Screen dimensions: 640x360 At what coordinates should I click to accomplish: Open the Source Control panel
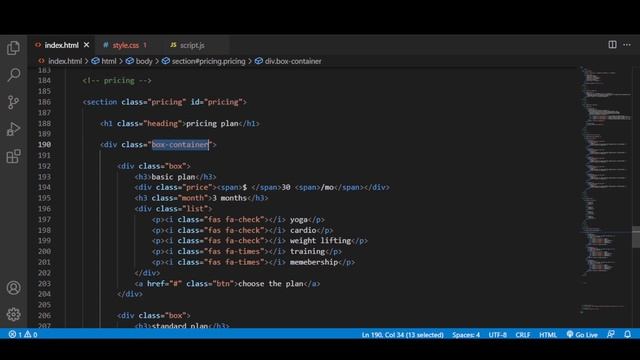(13, 102)
